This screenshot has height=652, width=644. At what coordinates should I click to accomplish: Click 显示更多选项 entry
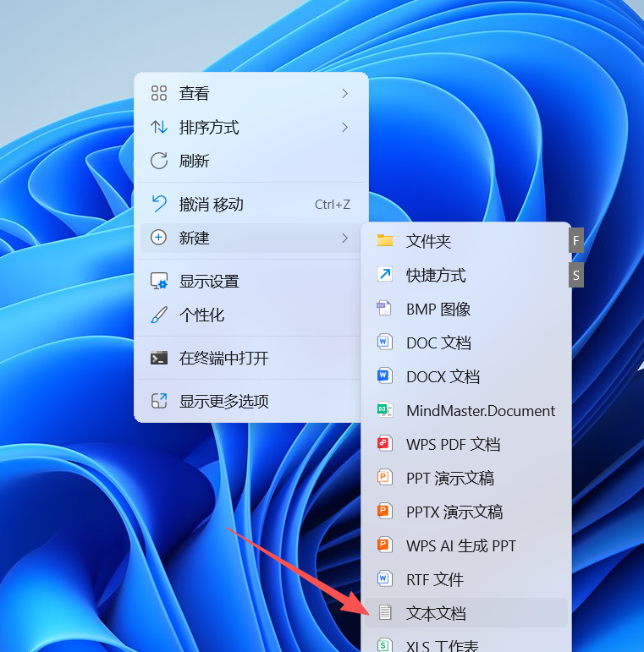(x=223, y=401)
